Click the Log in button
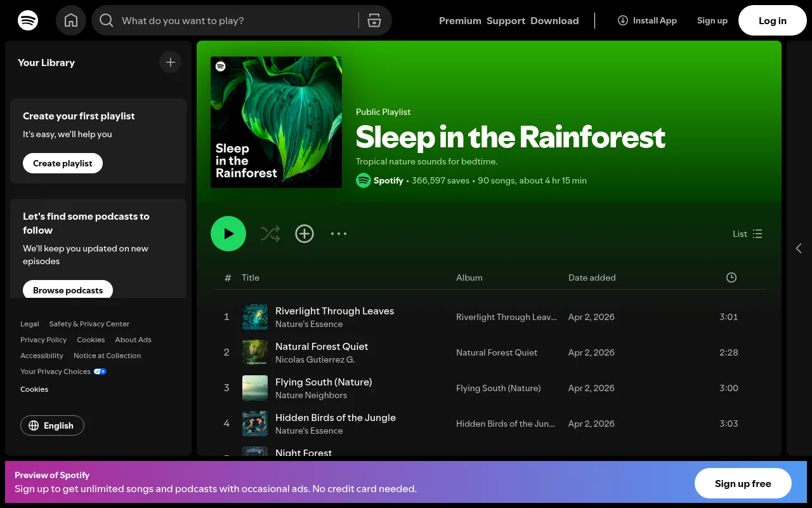The width and height of the screenshot is (812, 508). (x=773, y=20)
